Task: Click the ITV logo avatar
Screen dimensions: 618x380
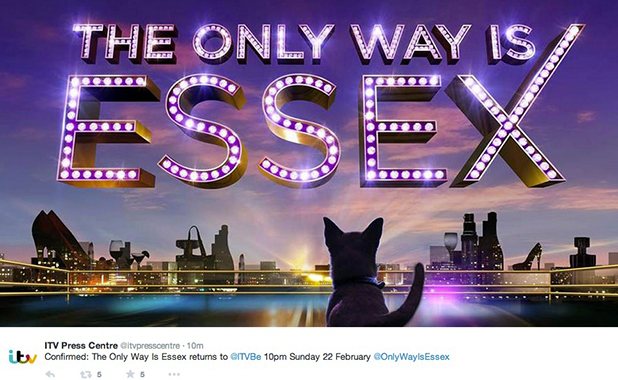Action: [22, 357]
